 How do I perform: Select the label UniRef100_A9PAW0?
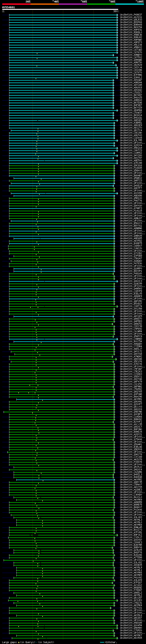131,40
